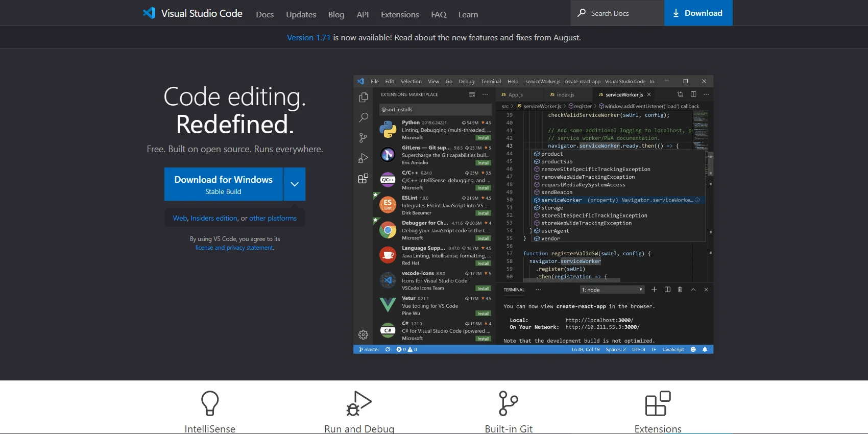The height and width of the screenshot is (434, 868).
Task: Click the Extensions blocks icon at bottom
Action: coord(658,403)
